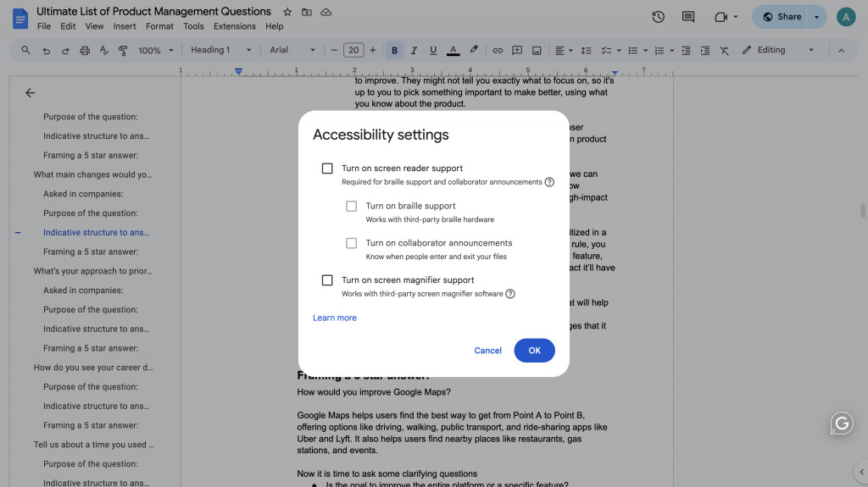Click the Bold formatting icon
The width and height of the screenshot is (868, 487).
pos(394,51)
